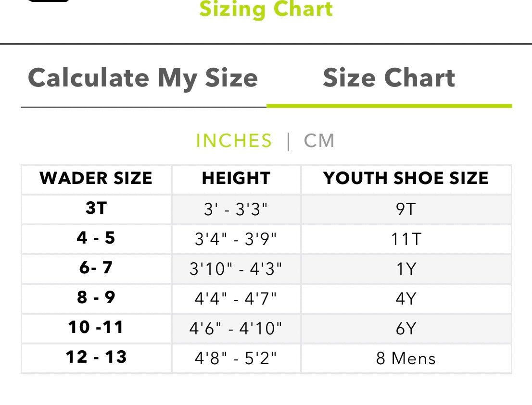
Task: Select wader size 3T
Action: 96,209
